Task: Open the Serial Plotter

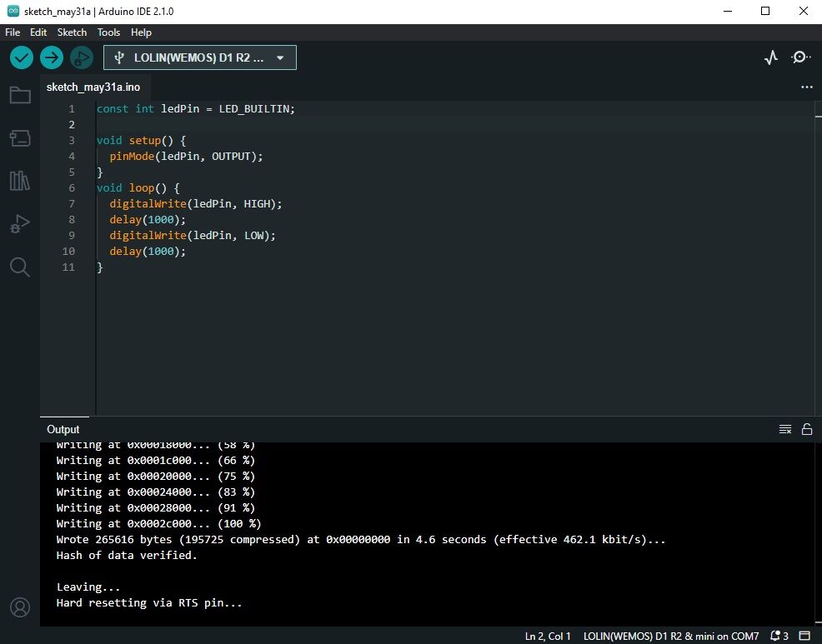Action: [x=771, y=57]
